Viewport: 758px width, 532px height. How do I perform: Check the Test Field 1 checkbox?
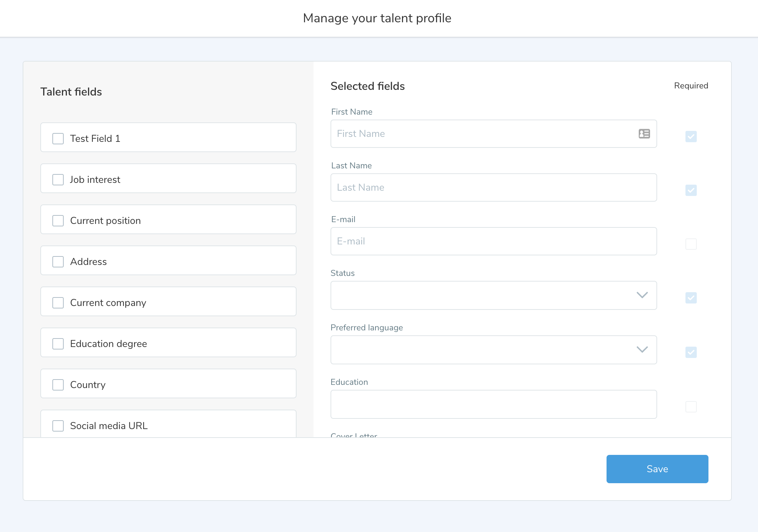(58, 139)
